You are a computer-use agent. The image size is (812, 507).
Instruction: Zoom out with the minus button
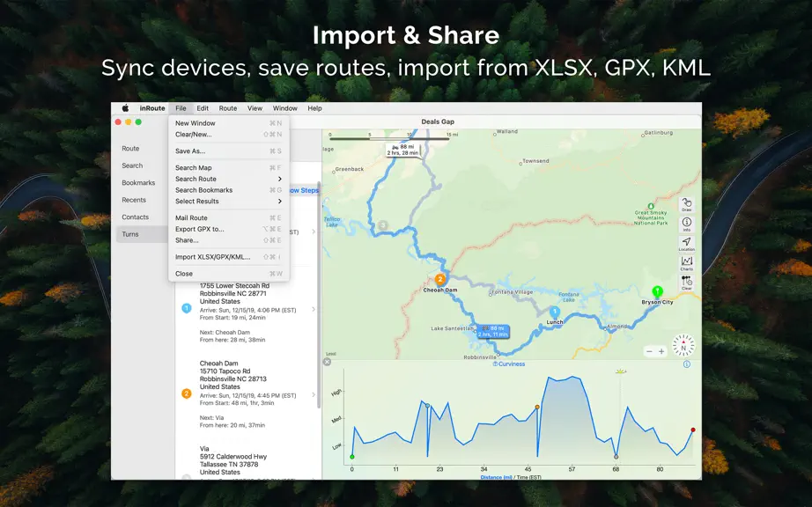point(649,351)
